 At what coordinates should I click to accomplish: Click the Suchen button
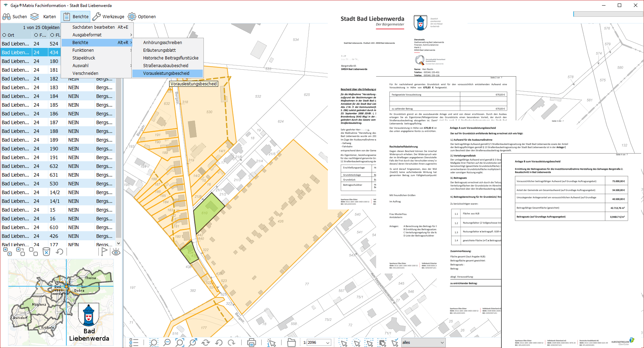tap(15, 16)
